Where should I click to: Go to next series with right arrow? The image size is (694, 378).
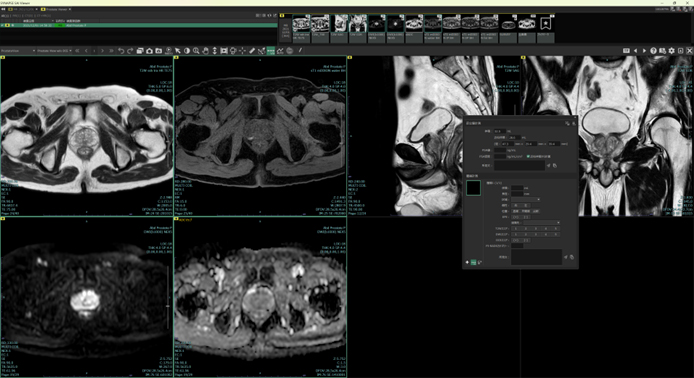point(644,51)
